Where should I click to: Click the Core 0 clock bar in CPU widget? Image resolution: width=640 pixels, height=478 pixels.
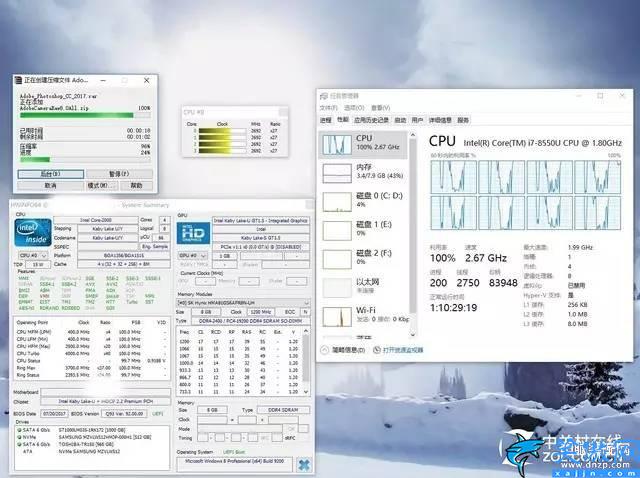(x=222, y=131)
